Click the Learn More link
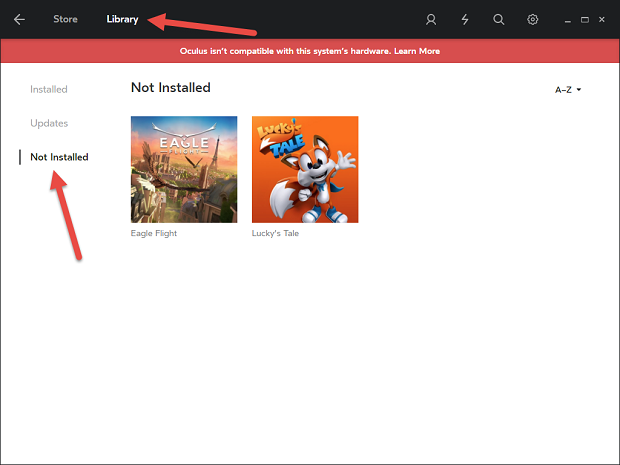This screenshot has width=620, height=465. tap(417, 51)
